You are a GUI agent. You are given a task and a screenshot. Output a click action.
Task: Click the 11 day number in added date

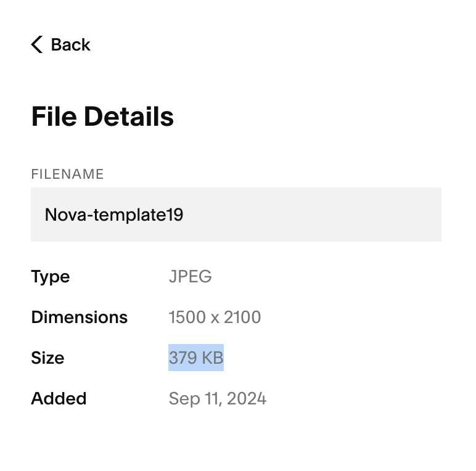click(213, 399)
